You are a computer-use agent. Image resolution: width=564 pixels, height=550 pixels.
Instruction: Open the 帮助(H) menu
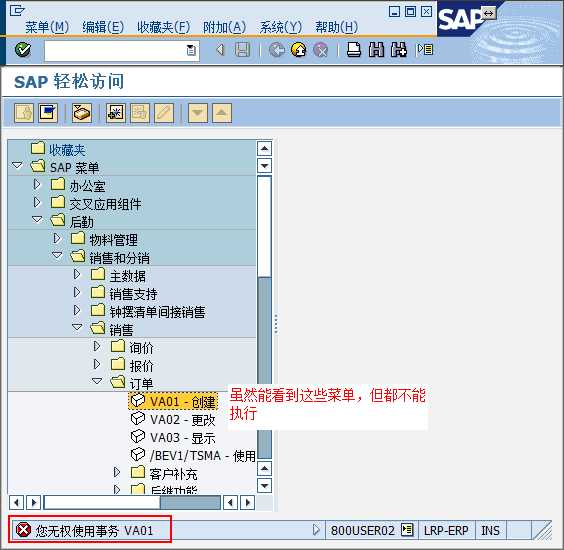click(336, 27)
